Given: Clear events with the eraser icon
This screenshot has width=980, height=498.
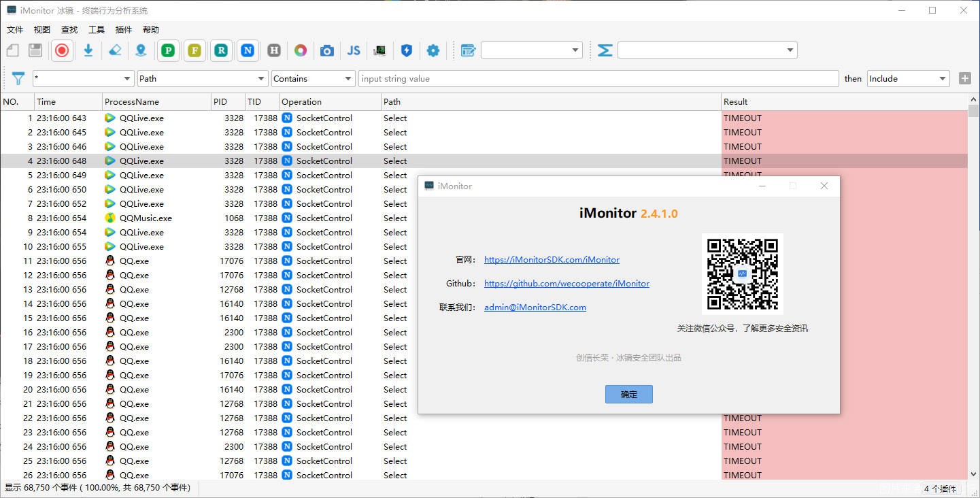Looking at the screenshot, I should tap(115, 50).
